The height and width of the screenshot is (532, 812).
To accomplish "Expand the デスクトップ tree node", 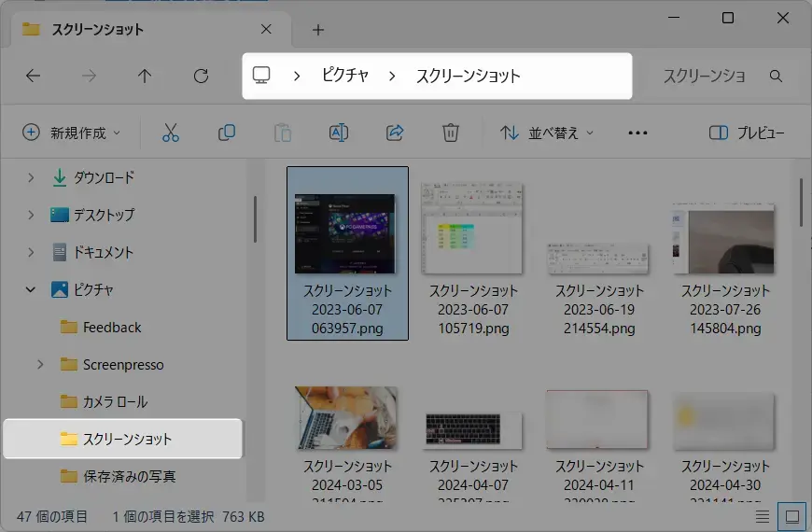I will click(31, 215).
